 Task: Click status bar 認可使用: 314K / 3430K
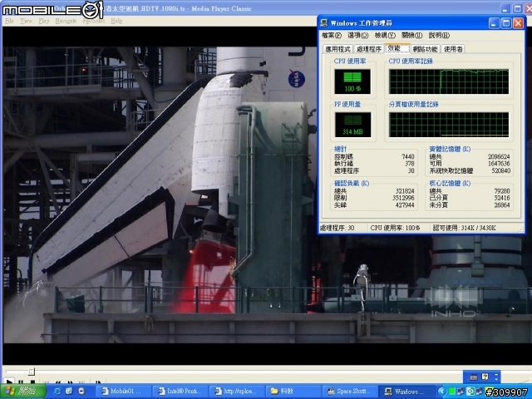[x=464, y=228]
